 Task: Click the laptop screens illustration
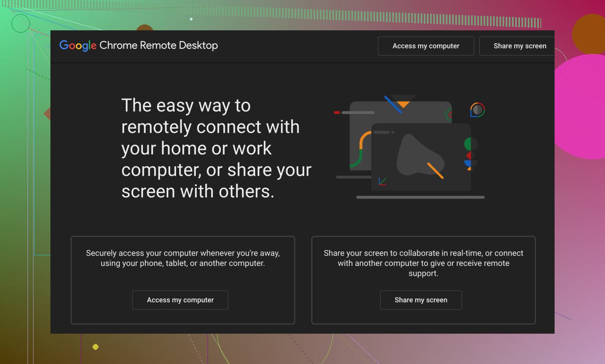coord(410,147)
